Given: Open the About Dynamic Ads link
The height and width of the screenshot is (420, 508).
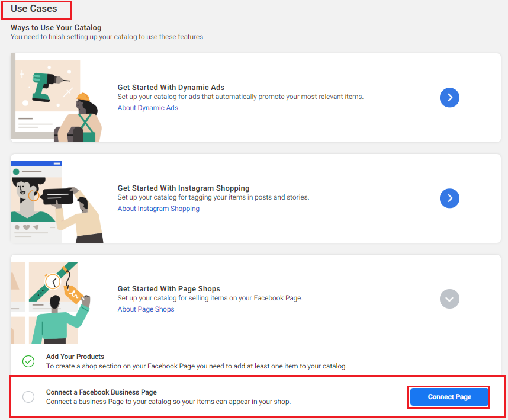Looking at the screenshot, I should 148,108.
